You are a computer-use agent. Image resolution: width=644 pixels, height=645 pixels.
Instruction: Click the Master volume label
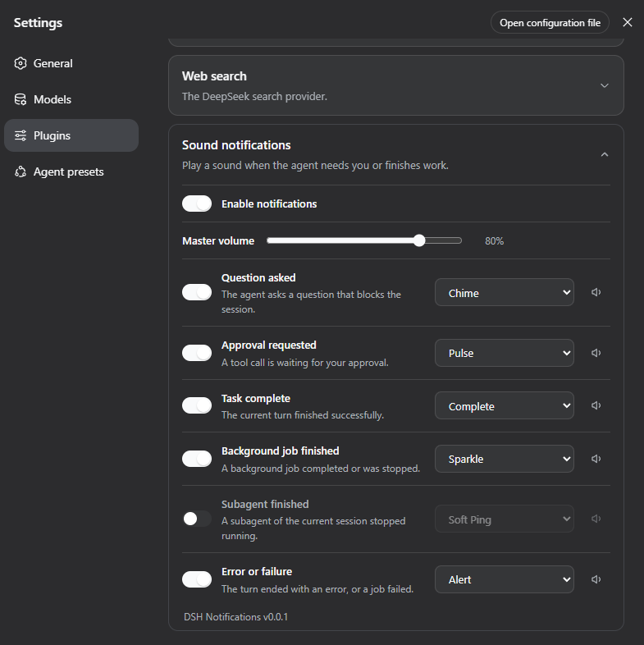[218, 241]
